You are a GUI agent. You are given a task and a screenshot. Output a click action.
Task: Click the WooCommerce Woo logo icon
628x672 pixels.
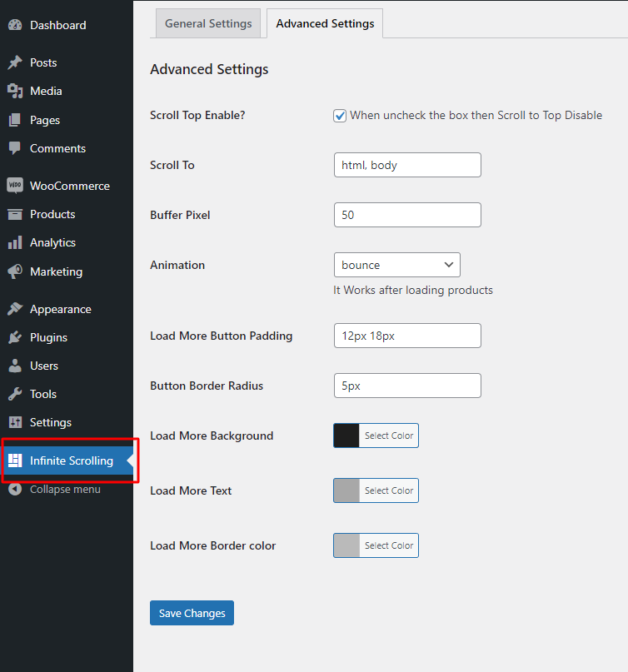(x=15, y=186)
